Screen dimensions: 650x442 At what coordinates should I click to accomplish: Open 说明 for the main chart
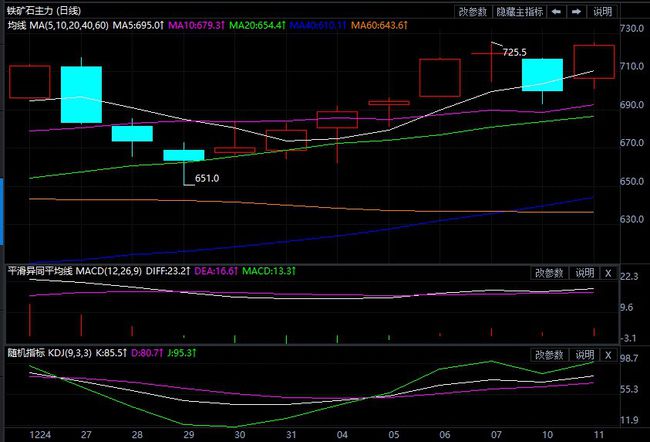click(x=603, y=12)
